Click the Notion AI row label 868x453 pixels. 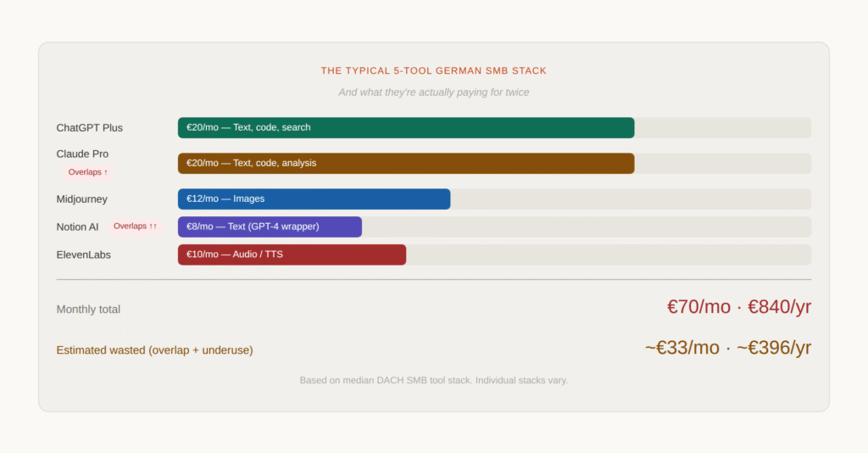coord(77,226)
